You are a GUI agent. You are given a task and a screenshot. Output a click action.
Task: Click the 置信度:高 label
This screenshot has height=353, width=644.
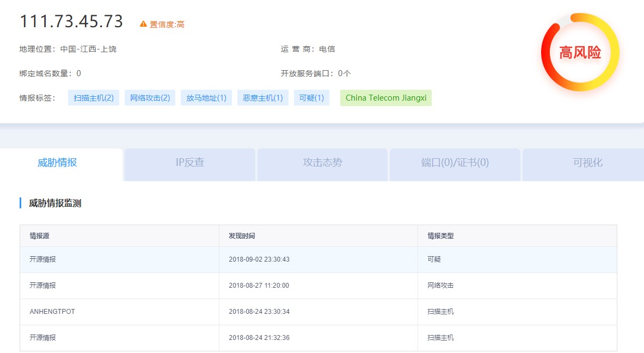tap(167, 24)
